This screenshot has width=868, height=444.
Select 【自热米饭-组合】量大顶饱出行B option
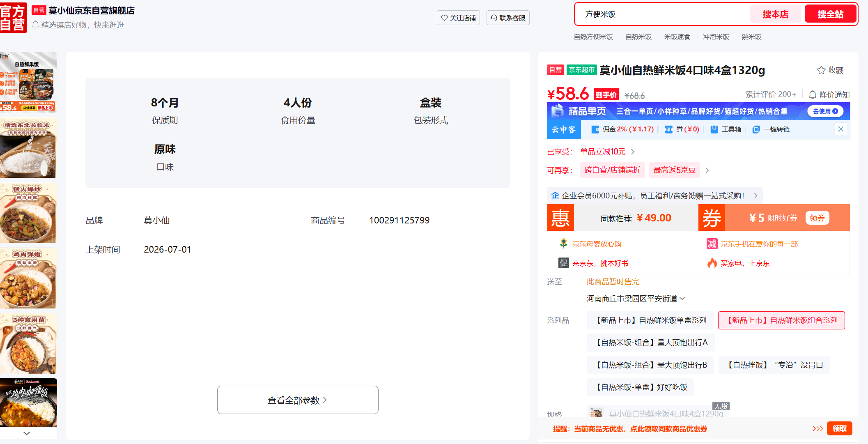(x=650, y=365)
